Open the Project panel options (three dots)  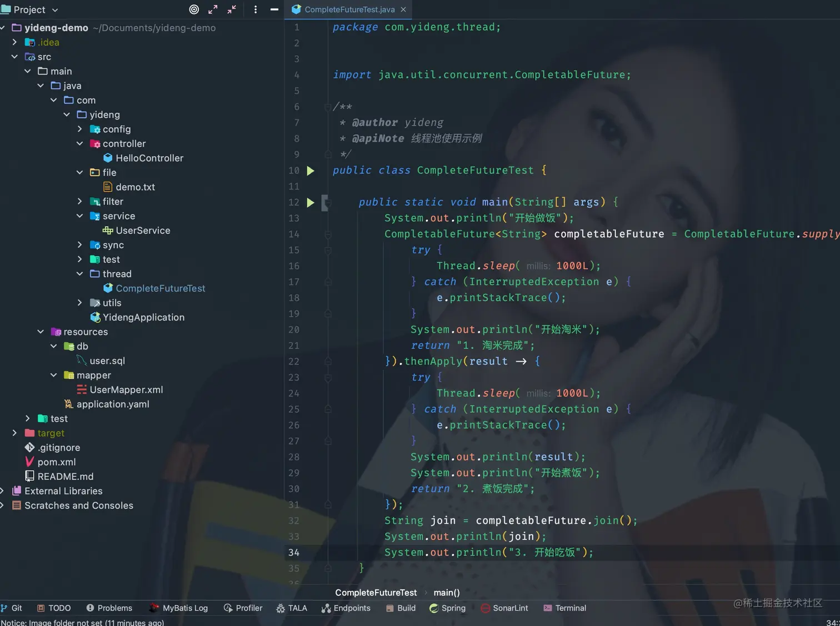(x=255, y=9)
